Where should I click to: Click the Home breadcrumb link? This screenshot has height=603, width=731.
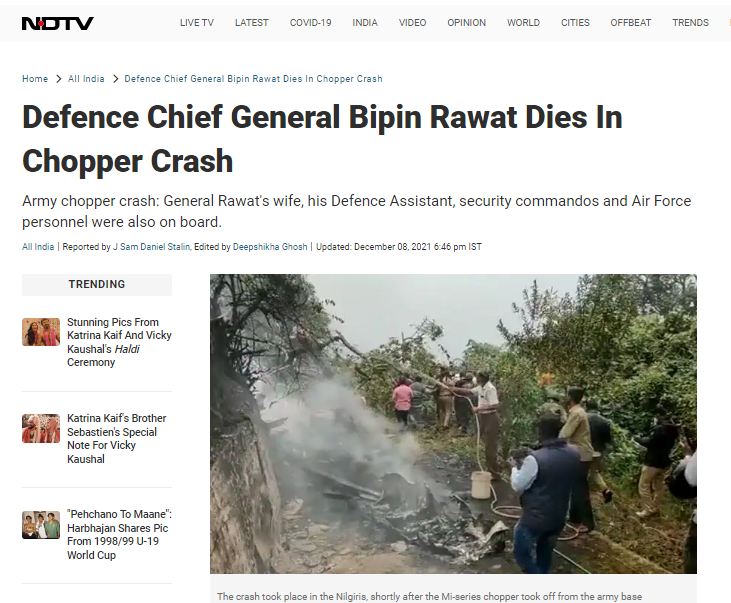point(35,79)
